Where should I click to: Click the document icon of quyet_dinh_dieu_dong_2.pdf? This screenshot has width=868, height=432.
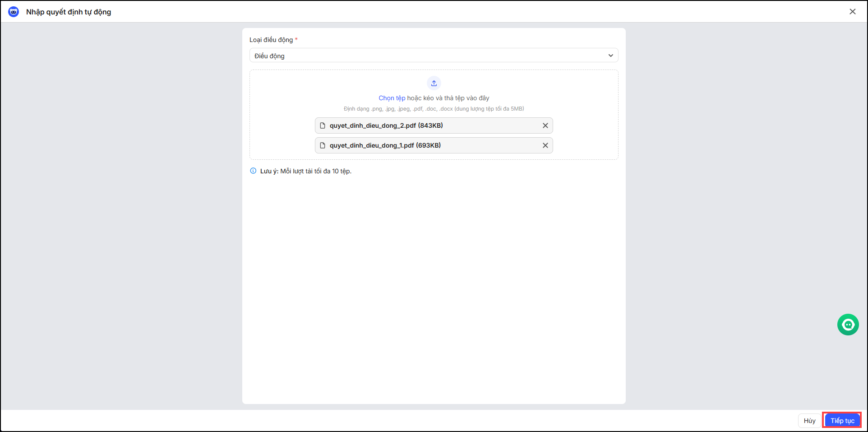323,125
